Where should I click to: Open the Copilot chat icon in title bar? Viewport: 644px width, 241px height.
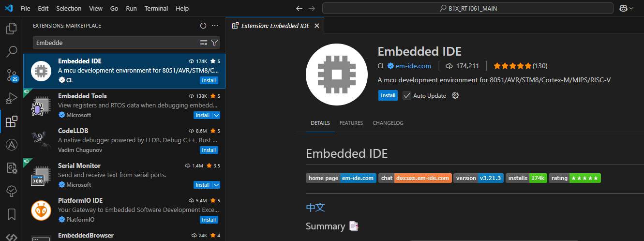[x=624, y=8]
